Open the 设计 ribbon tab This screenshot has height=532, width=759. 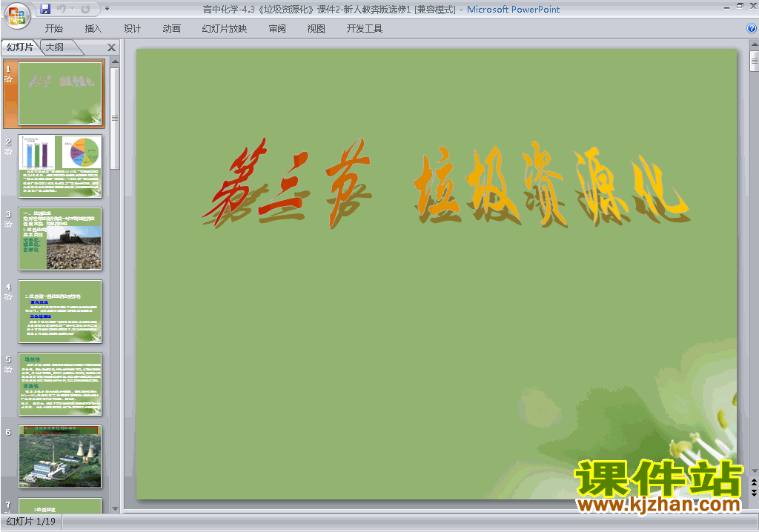coord(132,29)
